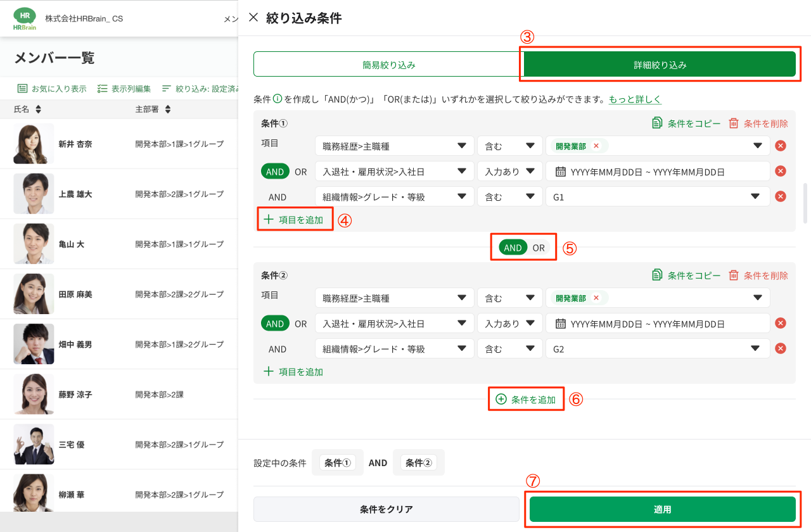
Task: Open 組織情報>グレード・等級 dropdown in 条件①
Action: (x=395, y=196)
